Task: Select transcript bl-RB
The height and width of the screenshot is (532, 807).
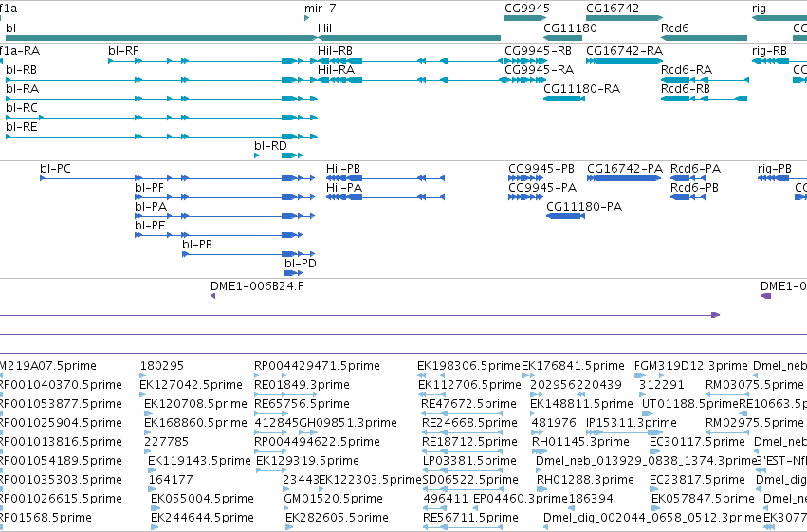Action: [161, 80]
